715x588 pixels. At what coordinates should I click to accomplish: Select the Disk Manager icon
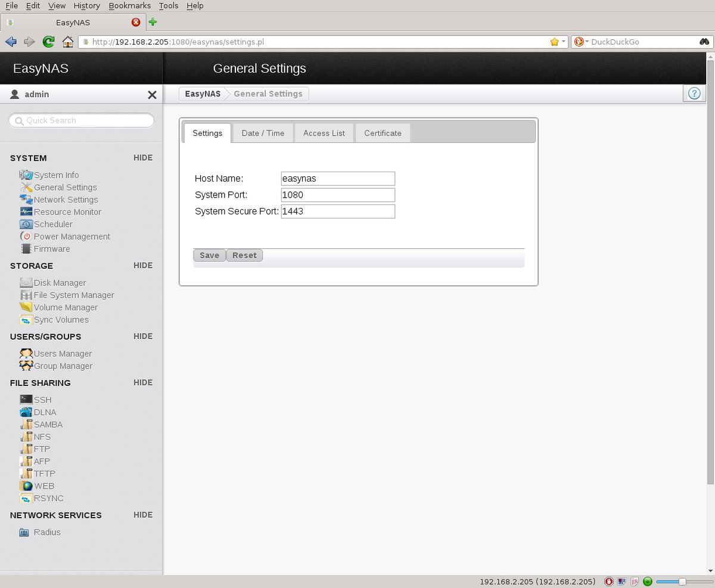(26, 283)
